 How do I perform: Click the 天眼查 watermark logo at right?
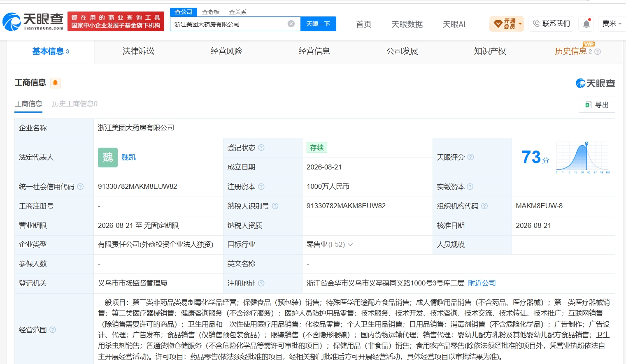click(x=595, y=83)
